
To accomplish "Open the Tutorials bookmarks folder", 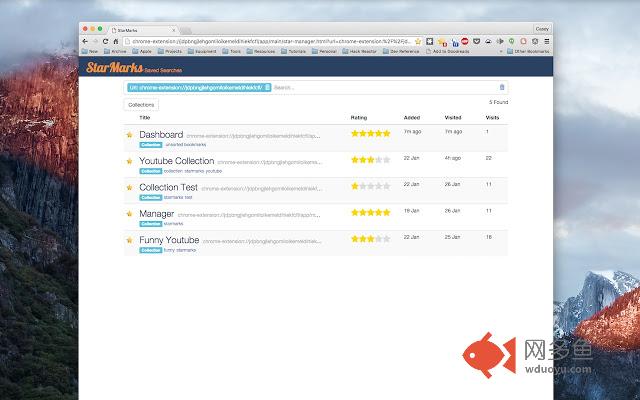I will 294,51.
